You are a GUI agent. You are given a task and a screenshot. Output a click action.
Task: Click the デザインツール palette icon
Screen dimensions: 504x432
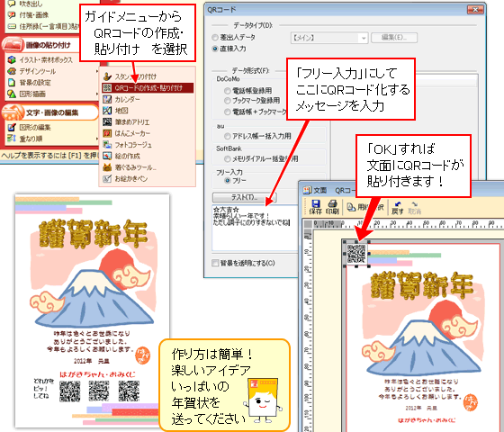click(x=12, y=71)
